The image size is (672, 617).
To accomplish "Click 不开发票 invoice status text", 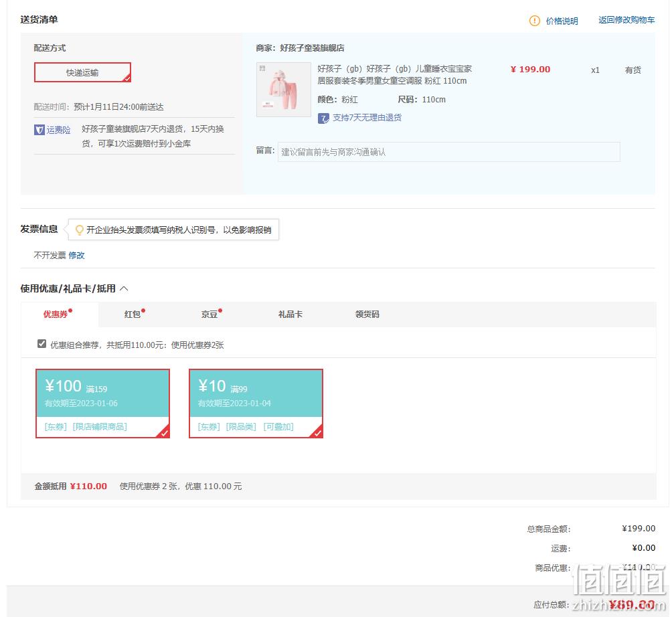I will point(50,256).
